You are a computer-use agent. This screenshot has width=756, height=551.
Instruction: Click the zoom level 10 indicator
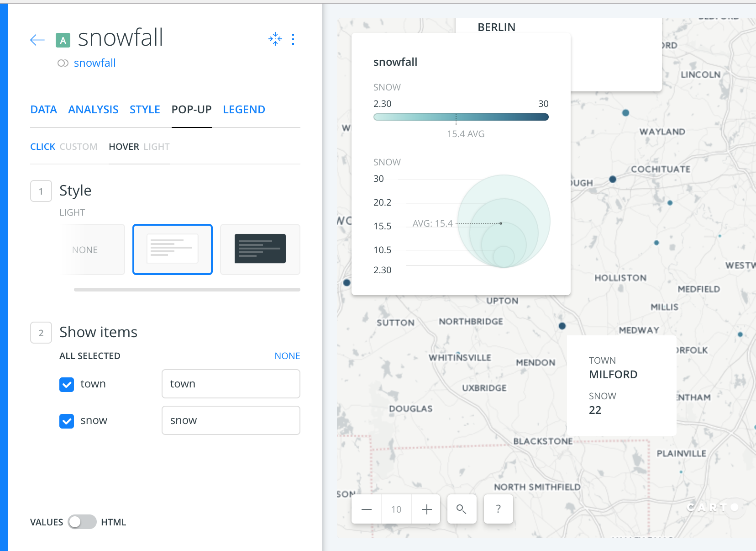pyautogui.click(x=396, y=509)
